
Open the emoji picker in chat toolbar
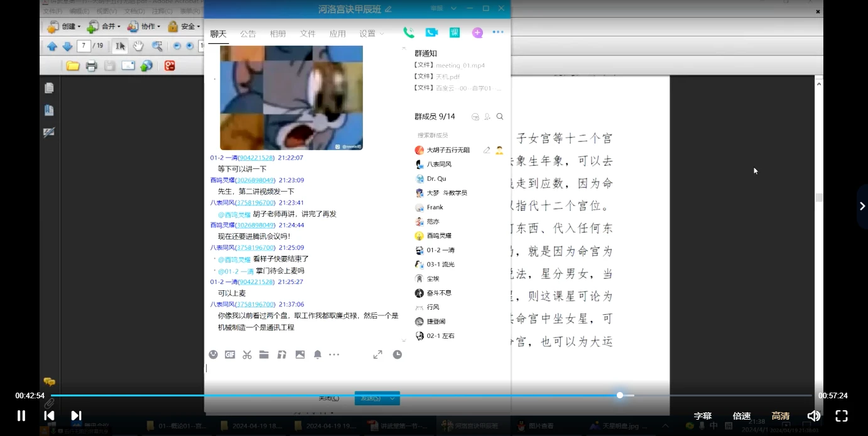(x=214, y=354)
